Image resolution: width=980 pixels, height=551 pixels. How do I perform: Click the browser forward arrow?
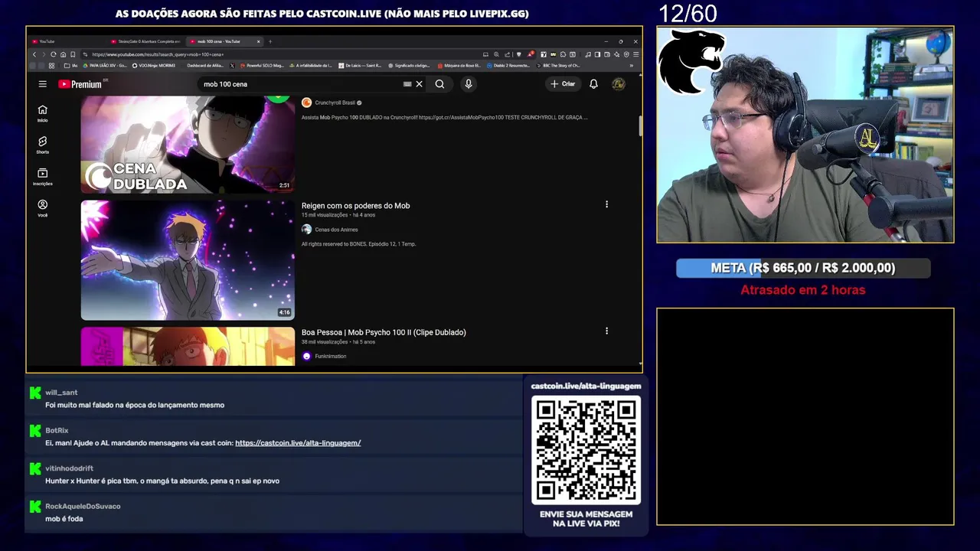(44, 54)
